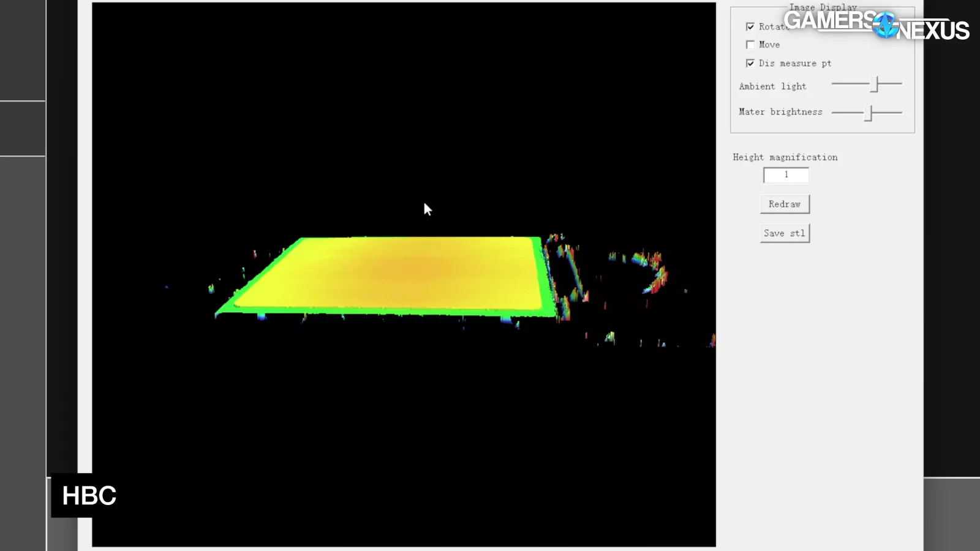Click the HBC label overlay
Screen dimensions: 980x551
pyautogui.click(x=89, y=496)
